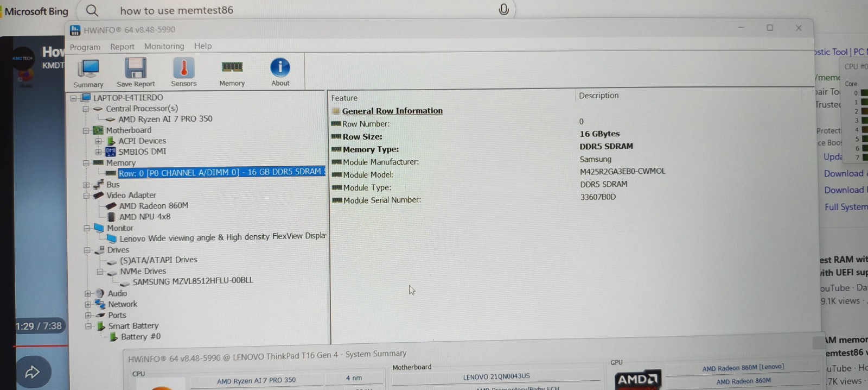The height and width of the screenshot is (390, 868).
Task: Click the M425R2GA3EB0-CWMOL module model value
Action: click(622, 172)
